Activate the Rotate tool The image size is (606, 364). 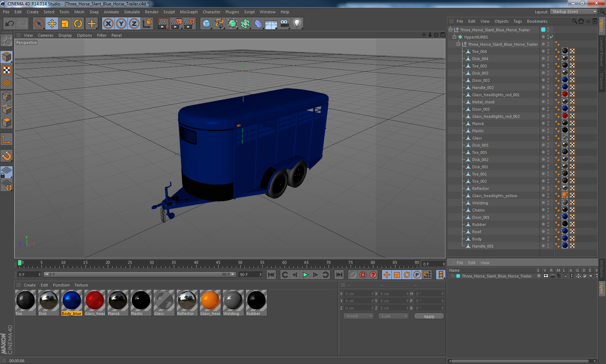78,24
